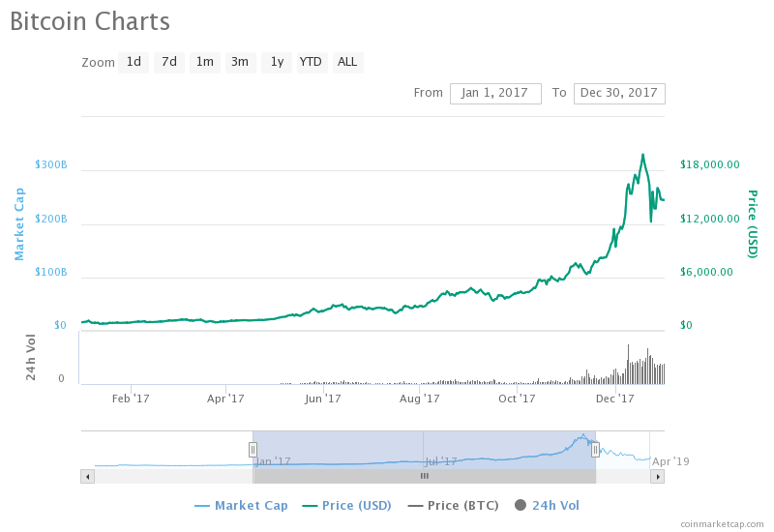Select the YTD zoom range
This screenshot has height=532, width=774.
(312, 62)
